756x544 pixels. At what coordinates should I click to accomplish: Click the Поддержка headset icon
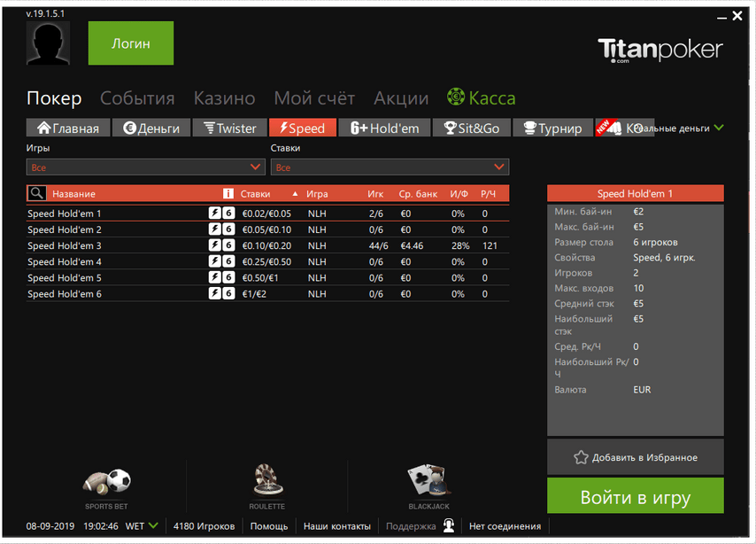(449, 525)
